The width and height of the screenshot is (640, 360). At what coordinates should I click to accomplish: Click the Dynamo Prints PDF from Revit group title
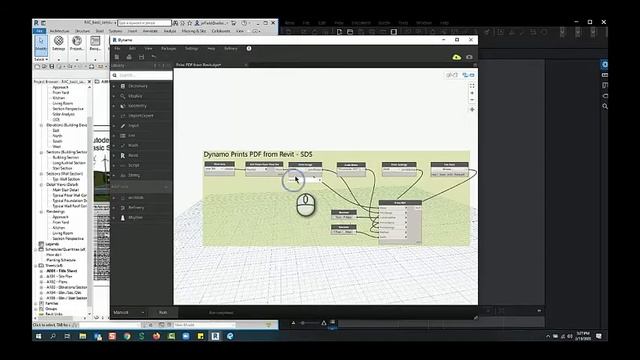[258, 154]
